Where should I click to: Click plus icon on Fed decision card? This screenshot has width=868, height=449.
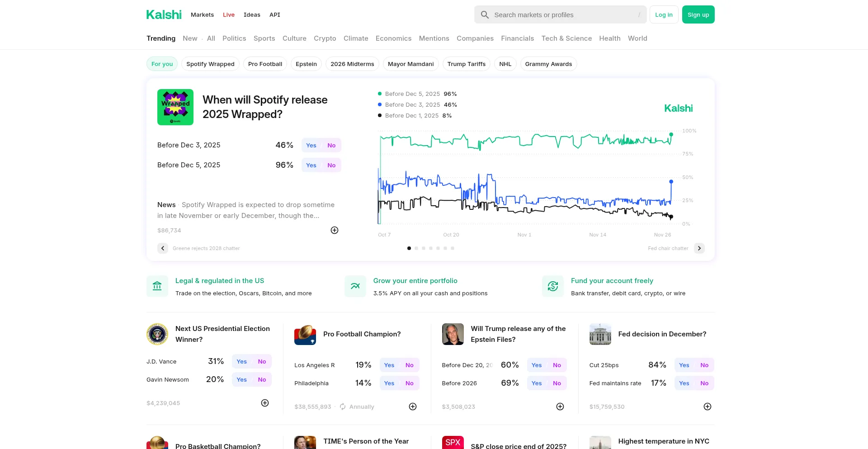click(708, 406)
